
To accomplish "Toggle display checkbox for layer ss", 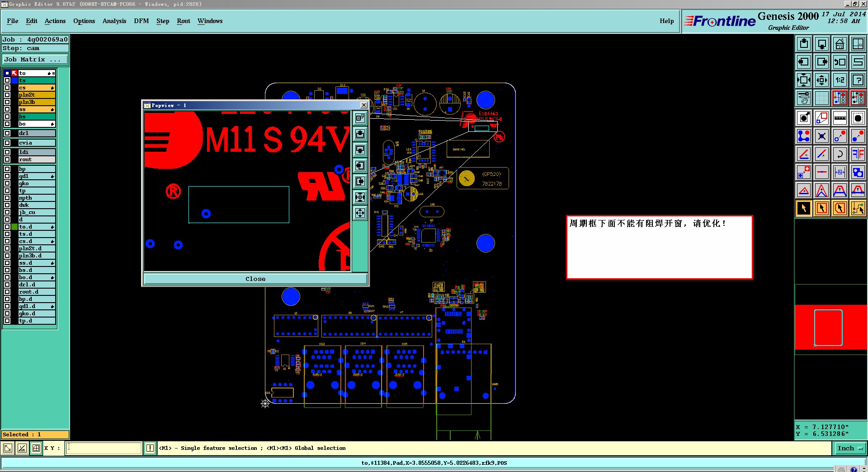I will click(7, 109).
